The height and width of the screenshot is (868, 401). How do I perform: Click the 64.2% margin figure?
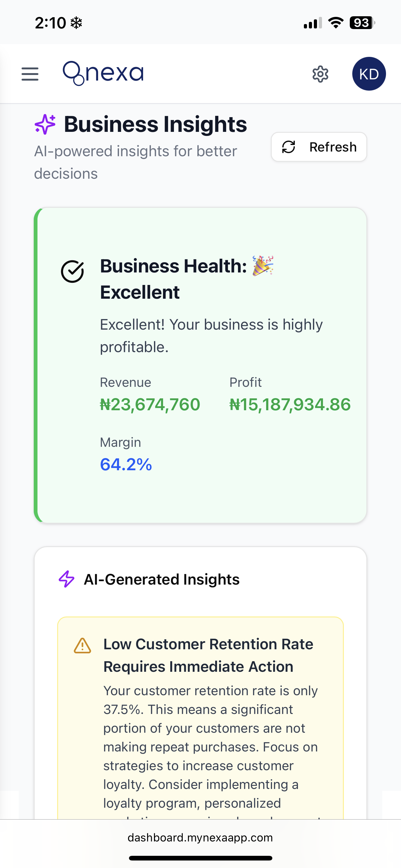tap(126, 464)
